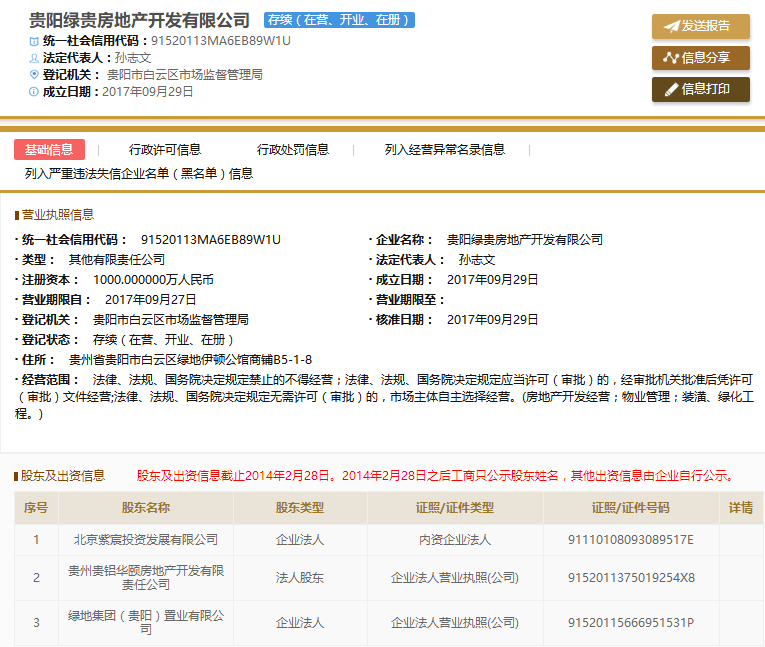Click the 核准日期 value 2017年09月29日
The width and height of the screenshot is (765, 647).
click(x=492, y=320)
